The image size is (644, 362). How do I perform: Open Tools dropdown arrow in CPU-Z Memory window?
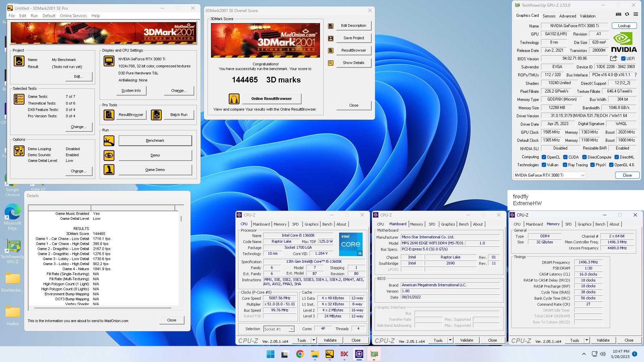[587, 340]
